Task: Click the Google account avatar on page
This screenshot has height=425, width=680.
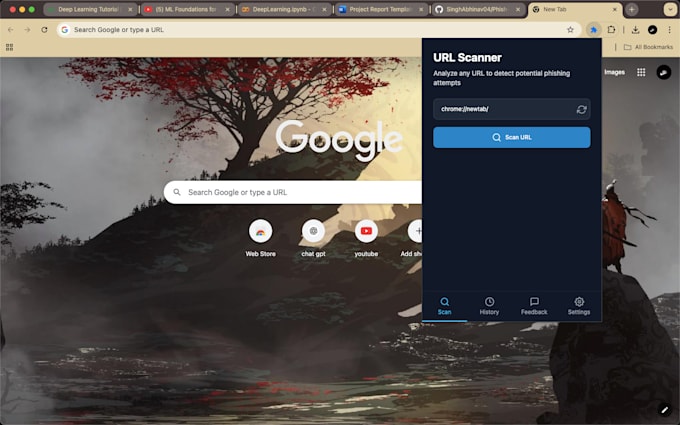Action: (664, 72)
